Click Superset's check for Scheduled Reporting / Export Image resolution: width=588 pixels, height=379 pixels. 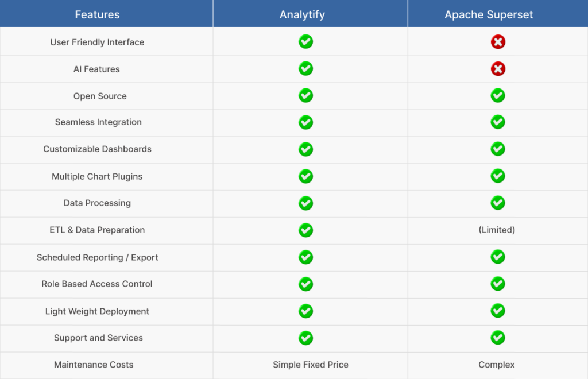tap(498, 257)
